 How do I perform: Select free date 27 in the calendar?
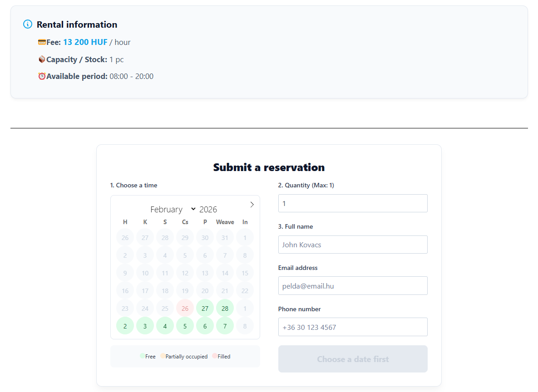tap(205, 308)
